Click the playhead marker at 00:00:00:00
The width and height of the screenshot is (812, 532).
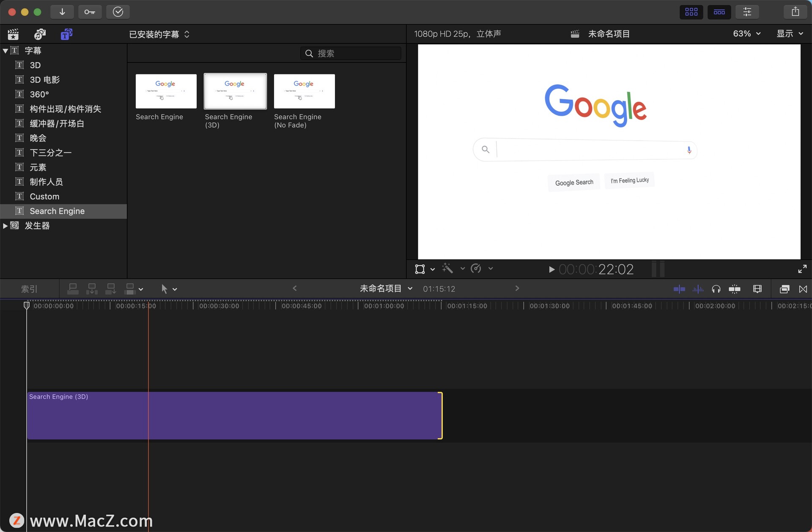(x=27, y=305)
